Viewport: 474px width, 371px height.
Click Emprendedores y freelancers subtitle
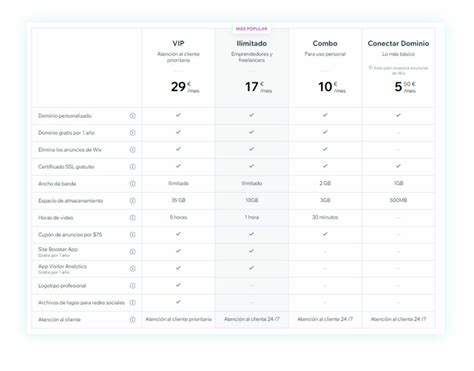(x=252, y=57)
